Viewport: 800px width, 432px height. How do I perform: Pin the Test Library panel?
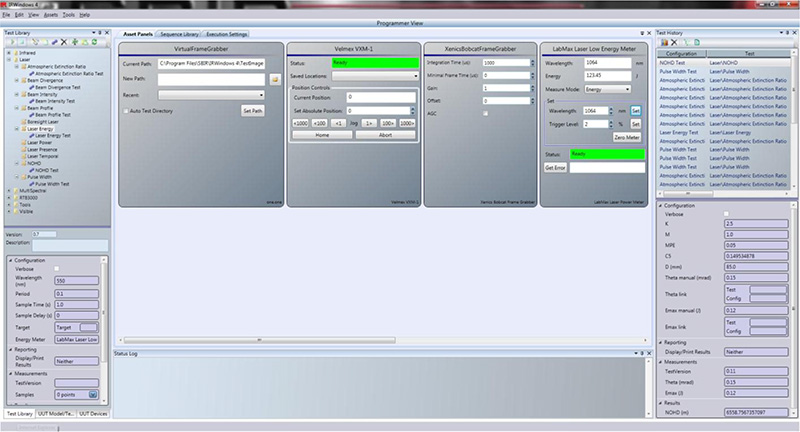pyautogui.click(x=101, y=33)
